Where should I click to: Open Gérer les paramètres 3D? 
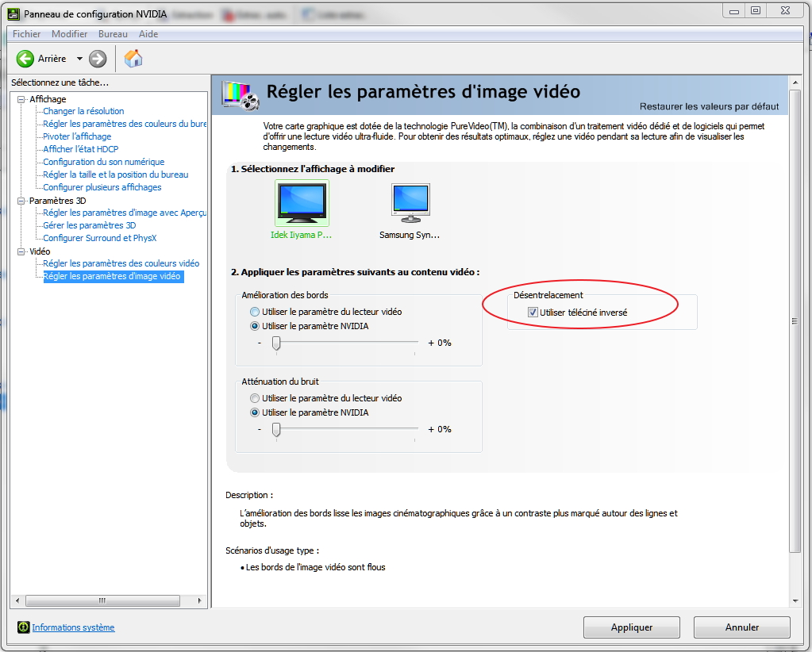(x=90, y=225)
